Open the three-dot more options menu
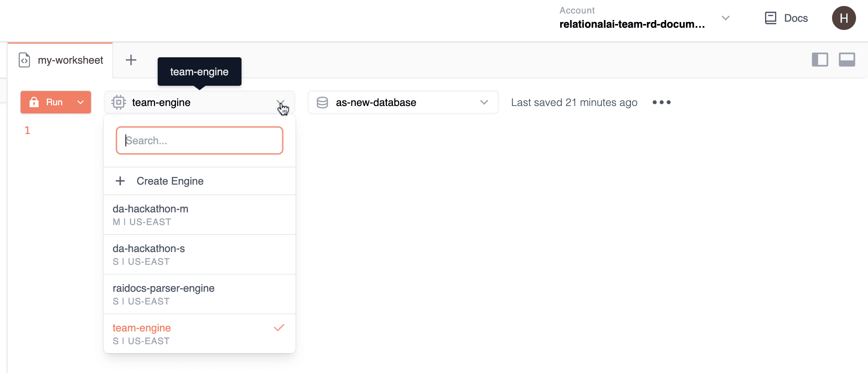 click(x=661, y=102)
